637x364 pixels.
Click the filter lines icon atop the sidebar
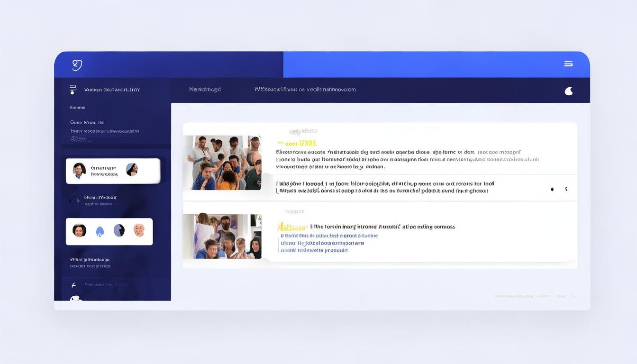click(x=73, y=90)
